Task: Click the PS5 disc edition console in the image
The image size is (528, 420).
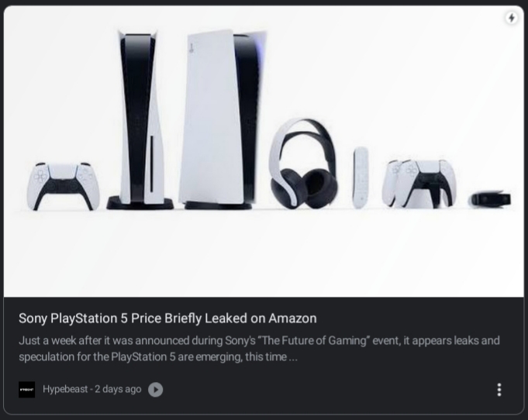Action: (140, 119)
